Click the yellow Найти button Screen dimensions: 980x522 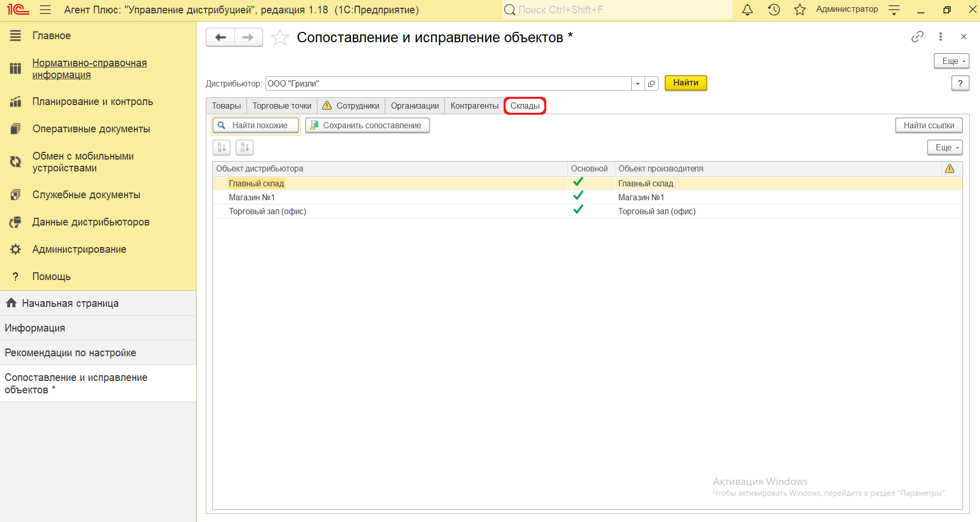686,83
